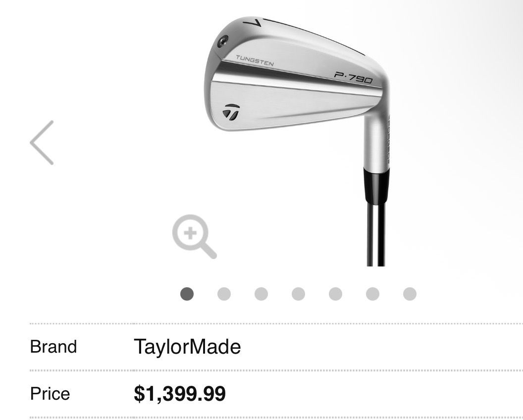Toggle the active pagination indicator
Screen dimensions: 523x420
coord(187,293)
